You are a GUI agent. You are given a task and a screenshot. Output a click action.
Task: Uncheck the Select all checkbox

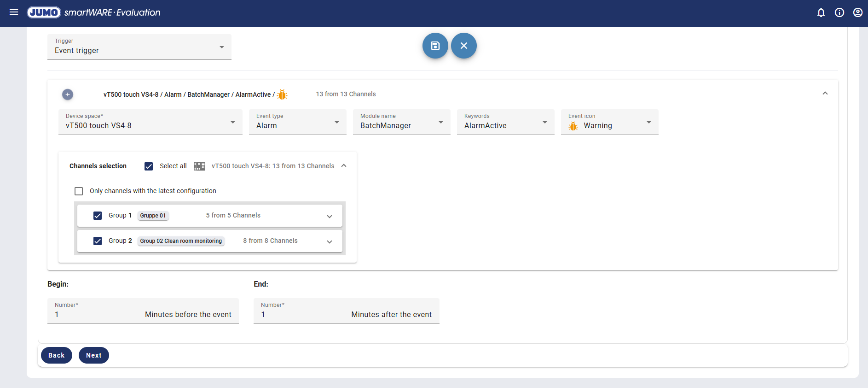tap(149, 166)
